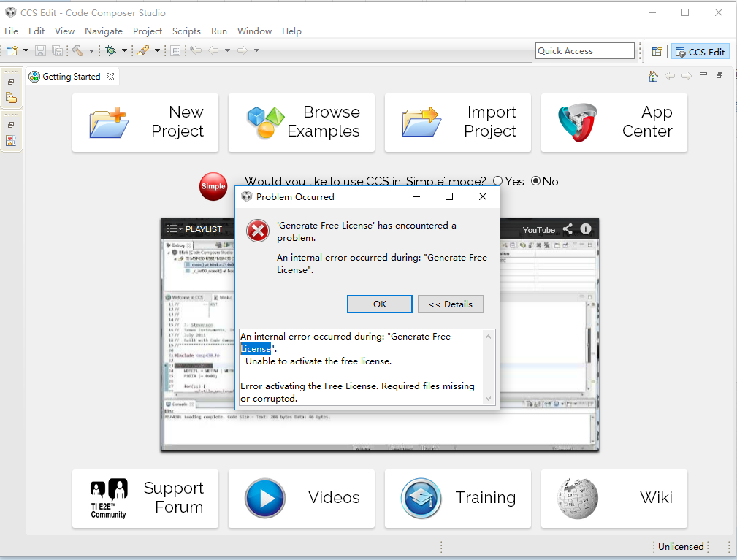Click the Open Perspective icon

[657, 51]
